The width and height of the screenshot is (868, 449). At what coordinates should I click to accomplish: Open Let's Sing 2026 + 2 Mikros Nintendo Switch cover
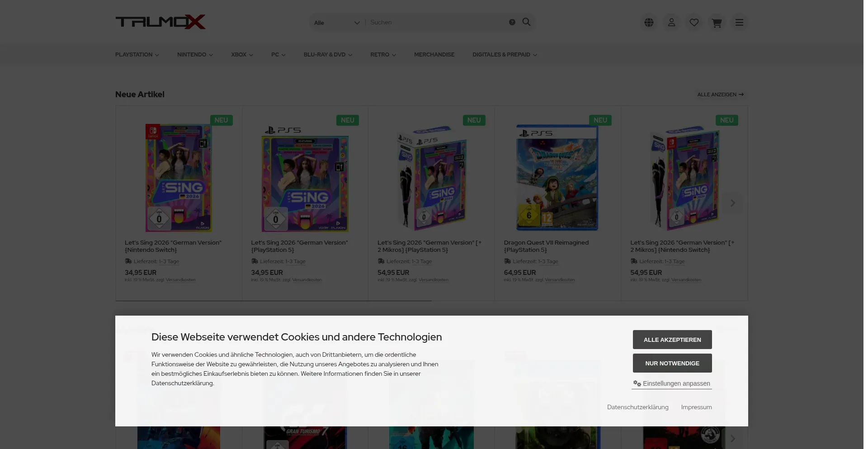[x=684, y=177]
